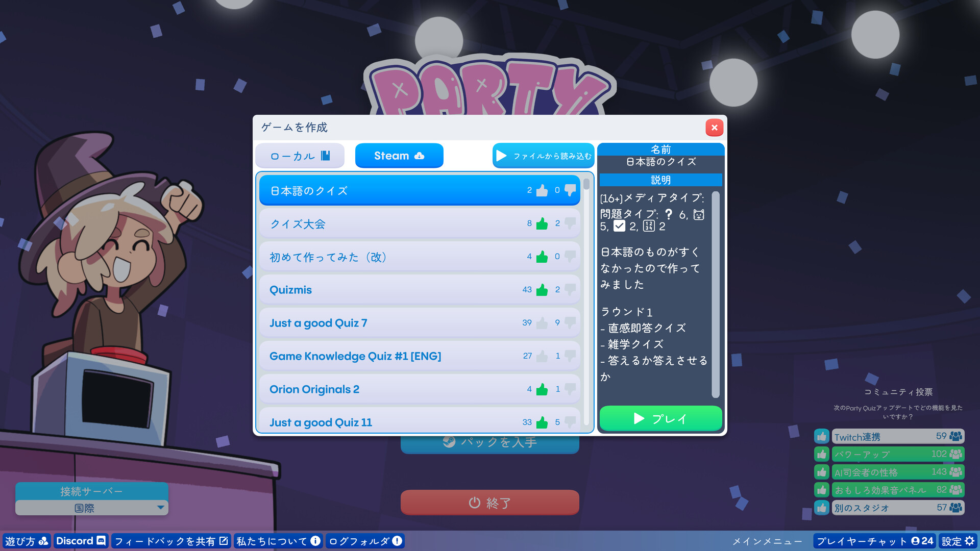Select the 日本語のクイズ list entry
The height and width of the screenshot is (551, 980).
pos(420,190)
